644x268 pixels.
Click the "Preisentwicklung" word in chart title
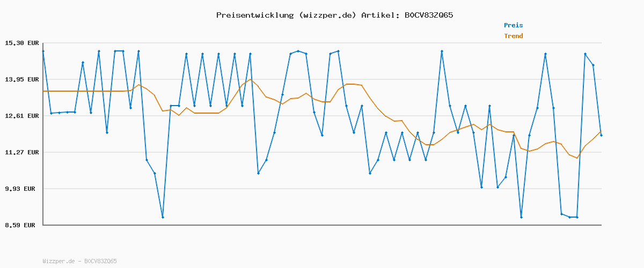pyautogui.click(x=252, y=15)
